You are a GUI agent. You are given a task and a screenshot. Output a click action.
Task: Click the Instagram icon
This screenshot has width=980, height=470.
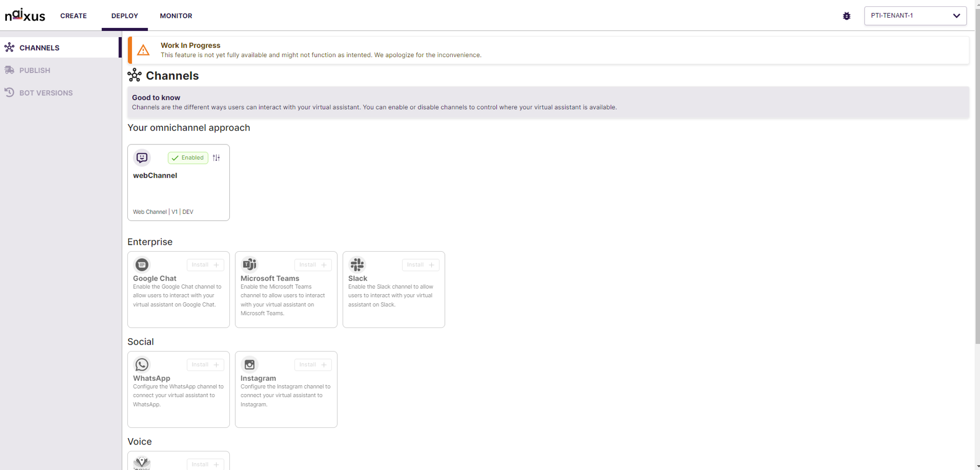pyautogui.click(x=249, y=364)
